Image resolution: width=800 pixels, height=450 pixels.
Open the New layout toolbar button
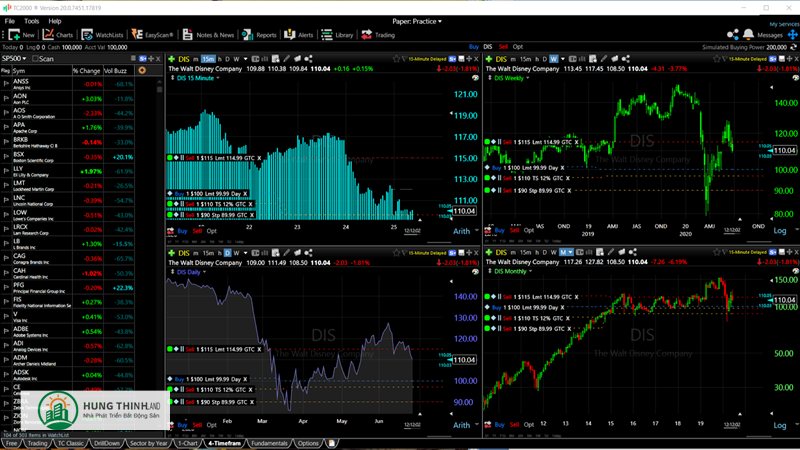coord(21,35)
